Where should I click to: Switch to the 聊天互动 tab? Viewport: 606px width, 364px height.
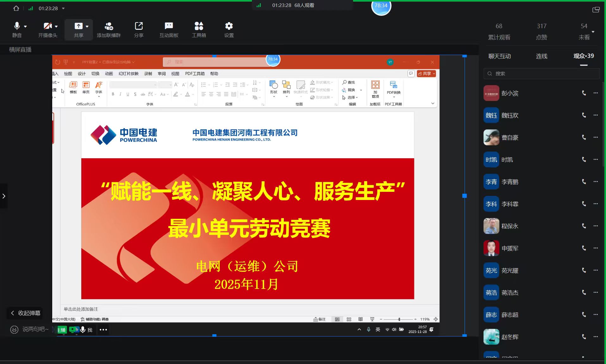pyautogui.click(x=499, y=56)
